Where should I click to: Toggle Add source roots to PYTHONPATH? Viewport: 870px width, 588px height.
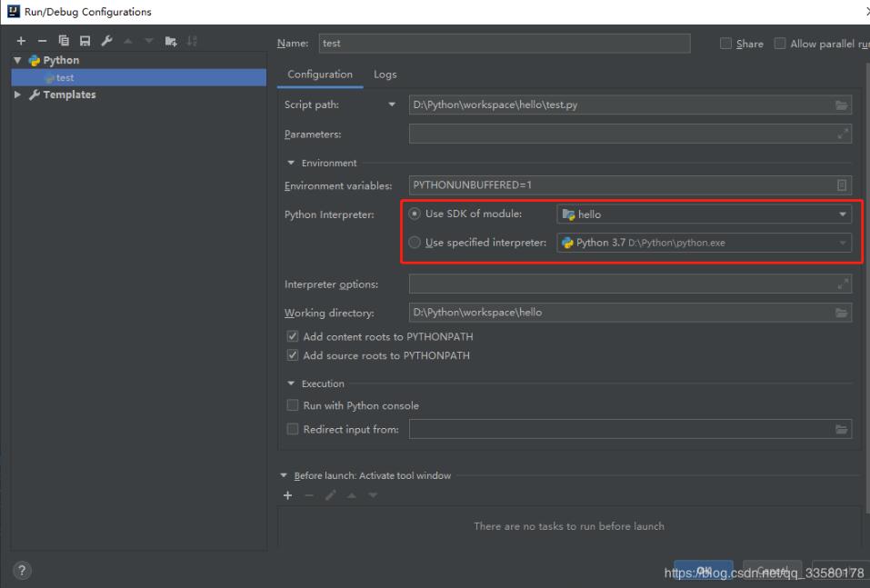pos(293,355)
